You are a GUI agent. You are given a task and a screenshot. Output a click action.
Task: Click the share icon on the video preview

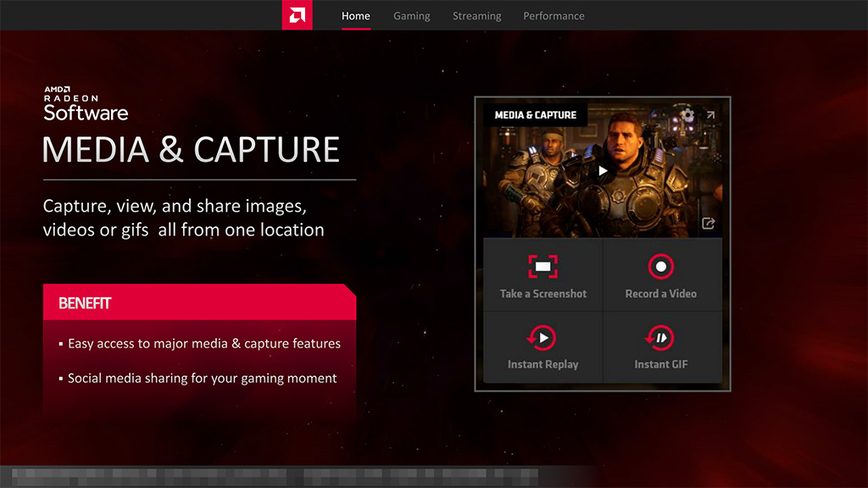click(x=709, y=223)
